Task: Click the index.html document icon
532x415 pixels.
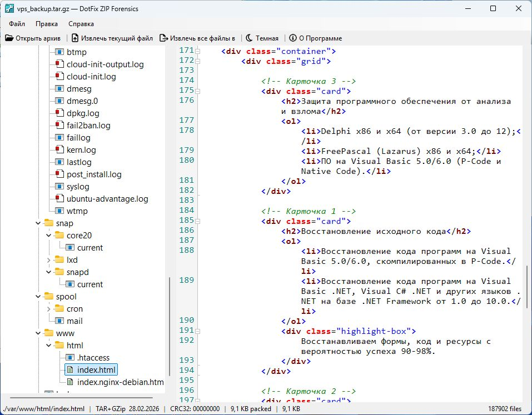Action: (x=70, y=369)
